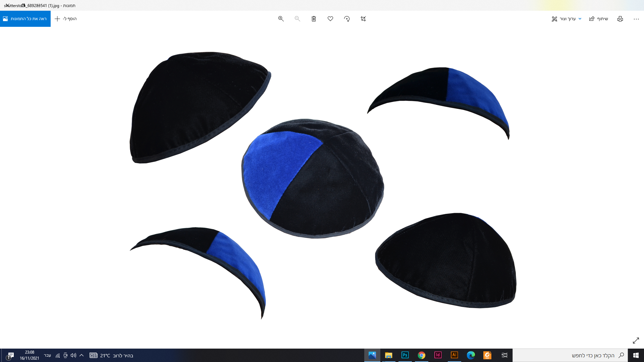This screenshot has height=362, width=644.
Task: Print the current image
Action: point(620,19)
